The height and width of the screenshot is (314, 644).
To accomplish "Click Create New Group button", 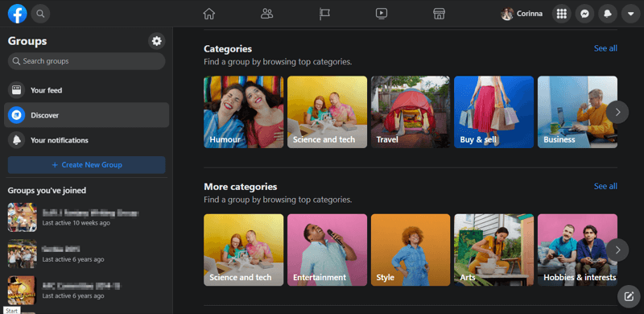I will point(87,165).
